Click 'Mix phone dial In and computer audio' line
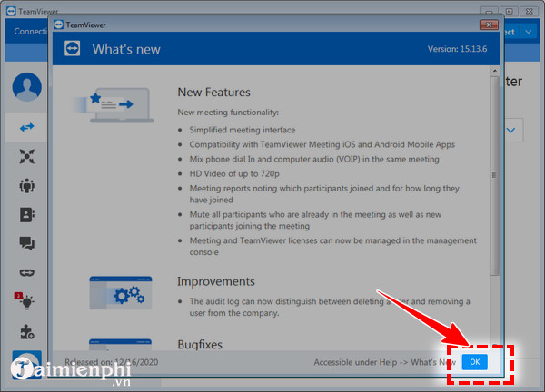 pos(314,159)
